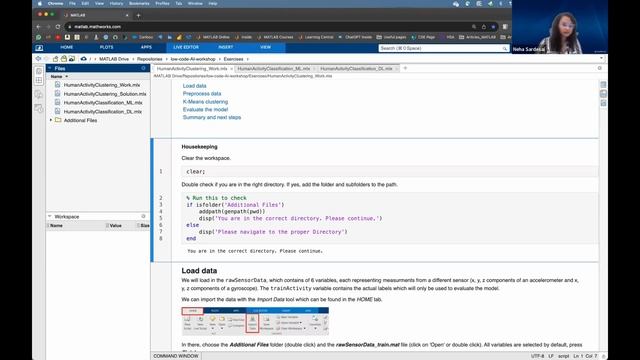Collapse the Workspace panel
Image resolution: width=640 pixels, height=360 pixels.
[x=50, y=216]
